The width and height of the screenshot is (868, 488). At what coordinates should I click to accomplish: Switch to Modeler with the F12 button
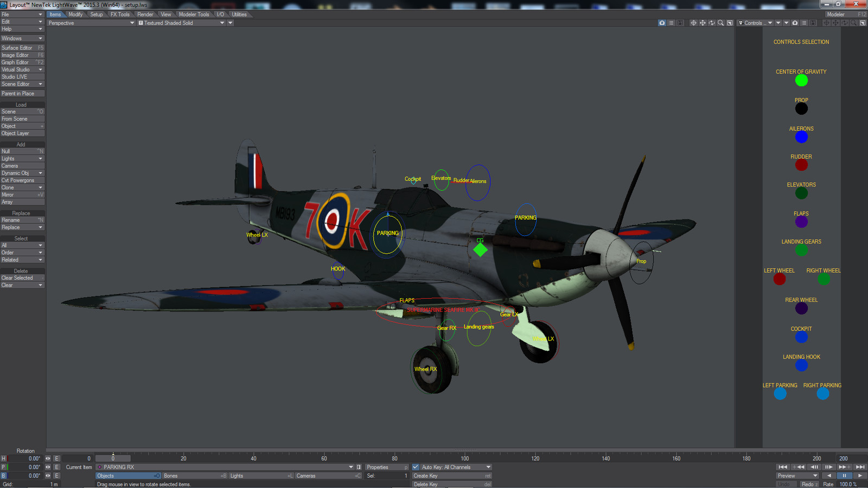[x=846, y=15]
